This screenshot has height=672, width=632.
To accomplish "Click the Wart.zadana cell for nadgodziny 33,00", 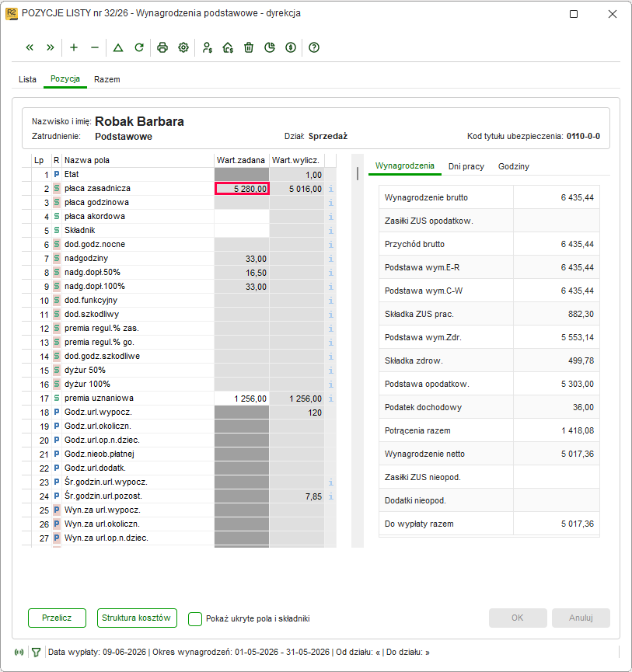I will pyautogui.click(x=242, y=259).
